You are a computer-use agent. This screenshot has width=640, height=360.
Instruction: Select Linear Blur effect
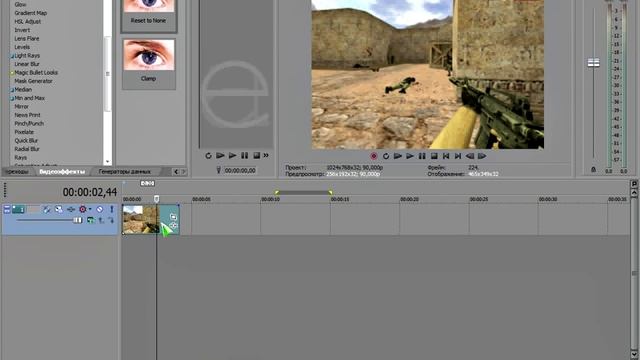27,64
